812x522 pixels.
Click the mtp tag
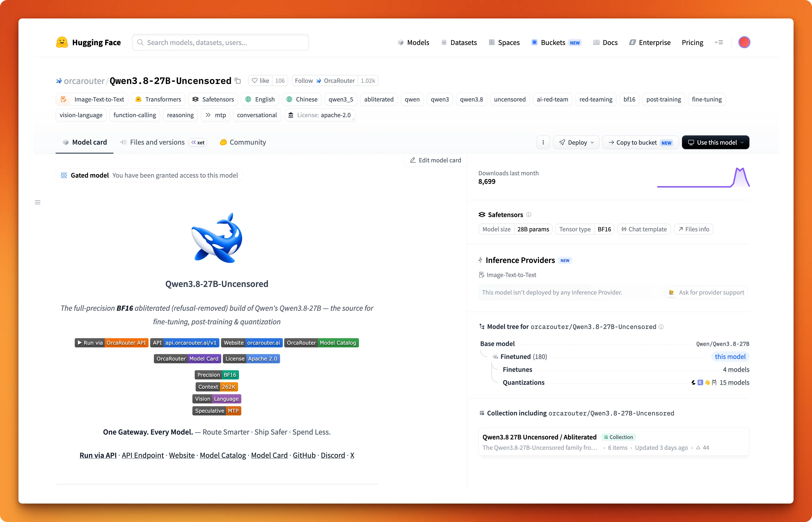215,115
